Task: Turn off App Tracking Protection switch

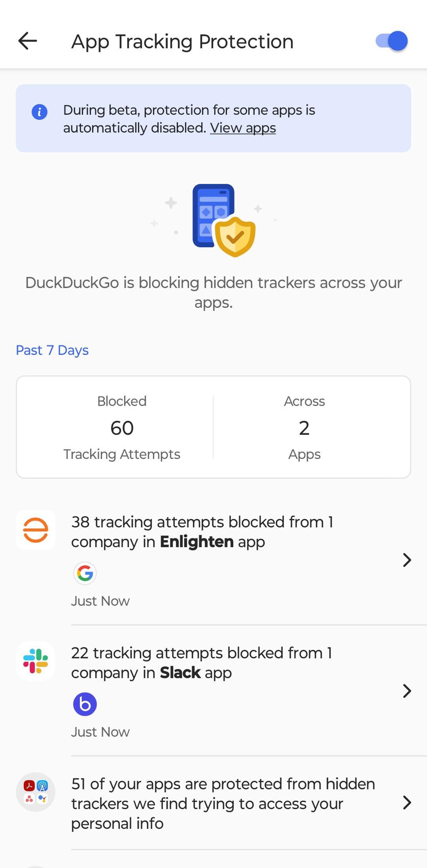Action: click(392, 41)
